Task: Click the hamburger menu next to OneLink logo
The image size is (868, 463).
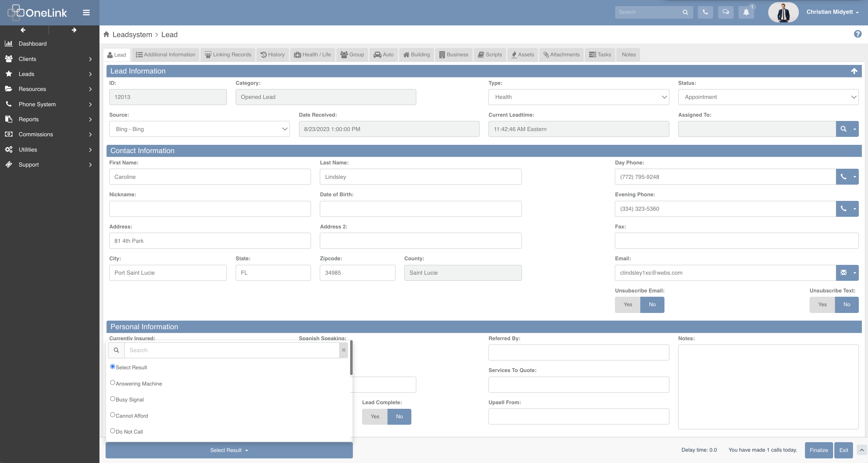Action: tap(86, 13)
